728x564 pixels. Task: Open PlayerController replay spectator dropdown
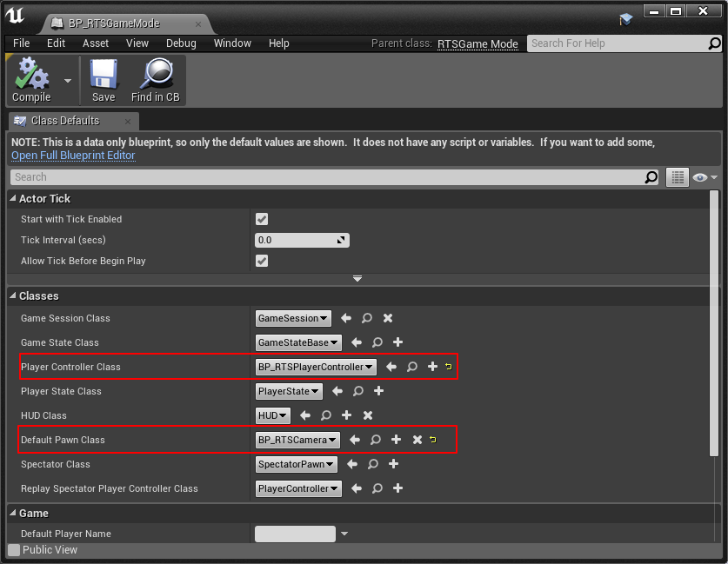(298, 488)
